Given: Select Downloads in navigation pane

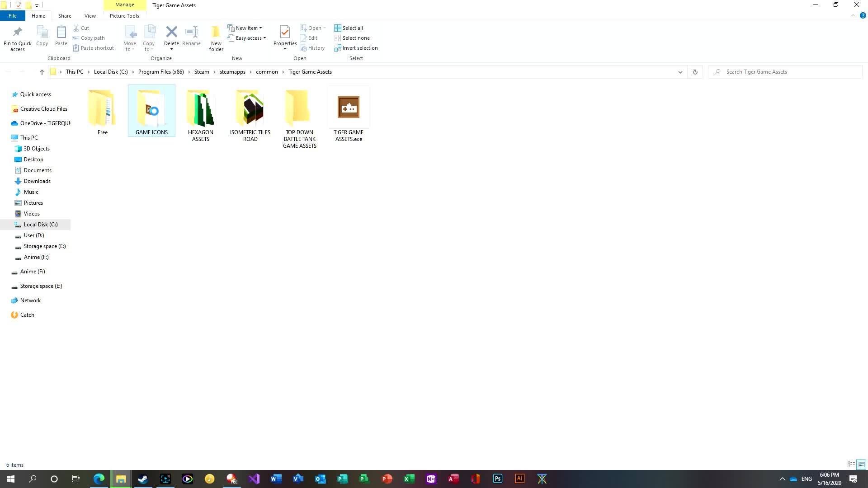Looking at the screenshot, I should (x=37, y=181).
